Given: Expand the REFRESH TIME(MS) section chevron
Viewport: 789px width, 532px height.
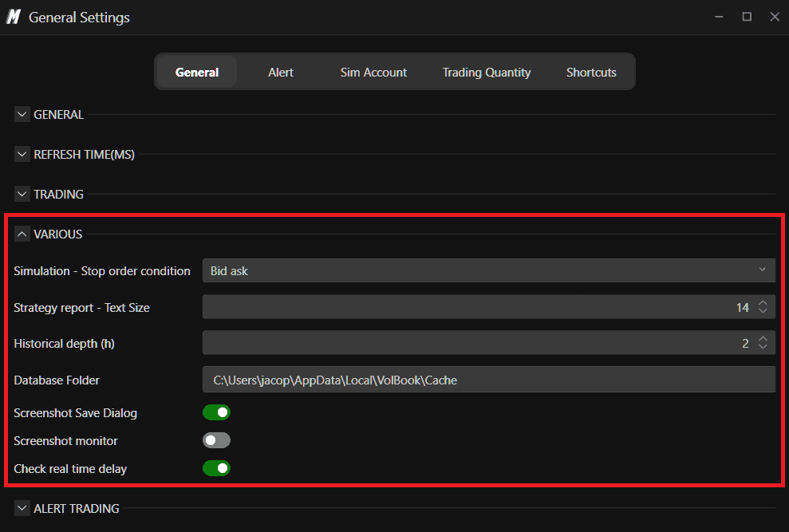Looking at the screenshot, I should coord(22,154).
